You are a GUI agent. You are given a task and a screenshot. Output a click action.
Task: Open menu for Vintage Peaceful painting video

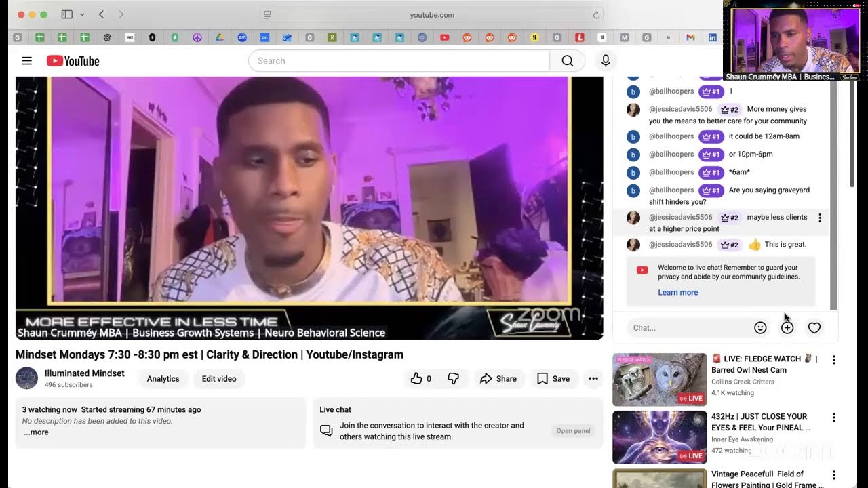pyautogui.click(x=834, y=475)
